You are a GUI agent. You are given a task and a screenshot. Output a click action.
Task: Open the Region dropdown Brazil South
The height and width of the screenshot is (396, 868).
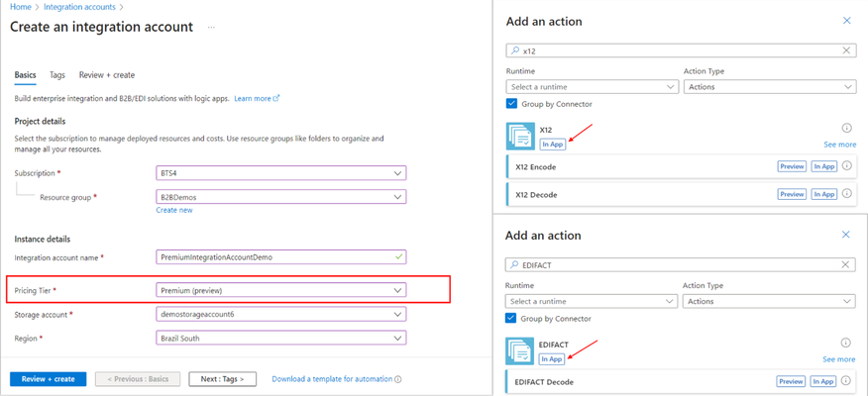click(281, 338)
